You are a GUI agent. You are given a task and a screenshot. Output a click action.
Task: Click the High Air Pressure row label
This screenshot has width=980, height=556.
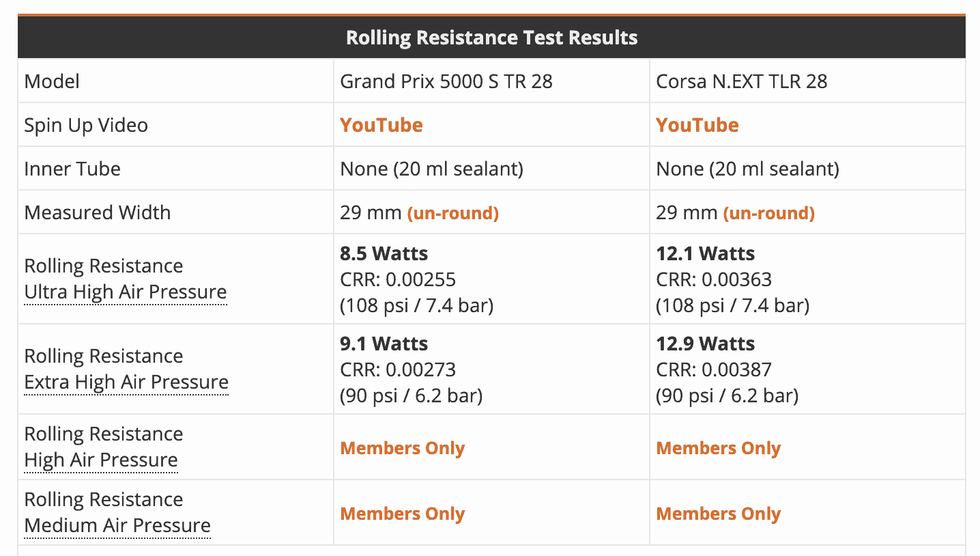pyautogui.click(x=101, y=460)
